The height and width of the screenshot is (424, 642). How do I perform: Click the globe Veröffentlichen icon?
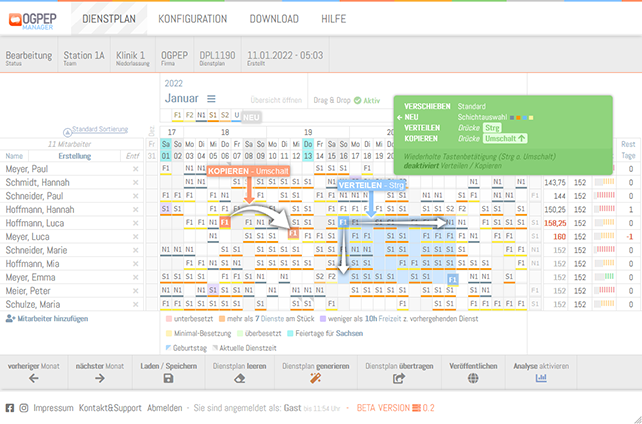coord(473,379)
